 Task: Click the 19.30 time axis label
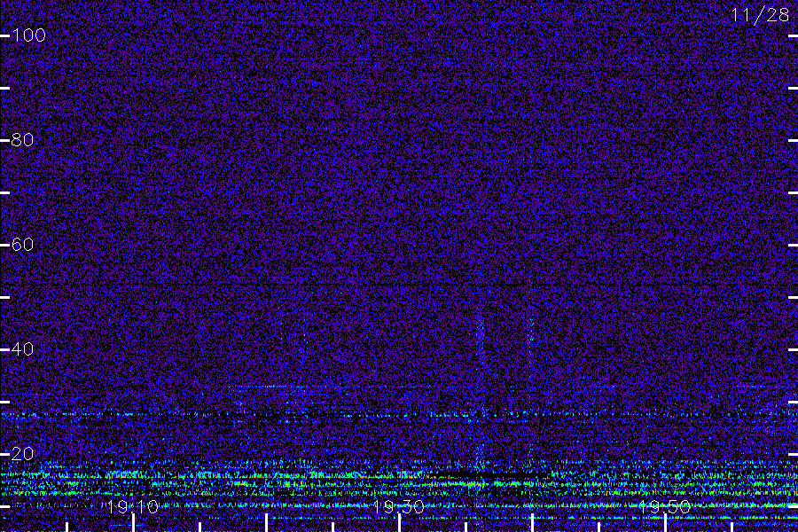[x=398, y=507]
